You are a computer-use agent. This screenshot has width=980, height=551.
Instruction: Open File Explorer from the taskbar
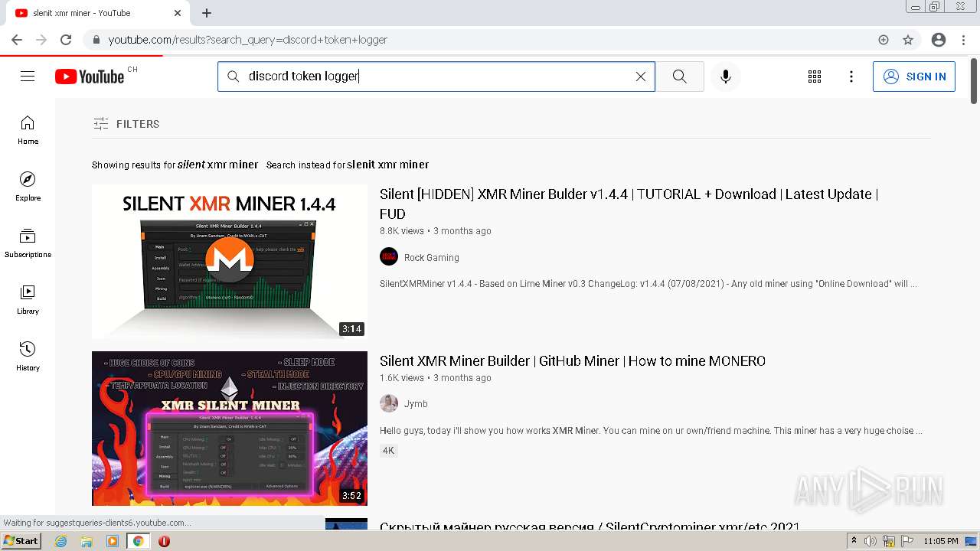pyautogui.click(x=87, y=541)
